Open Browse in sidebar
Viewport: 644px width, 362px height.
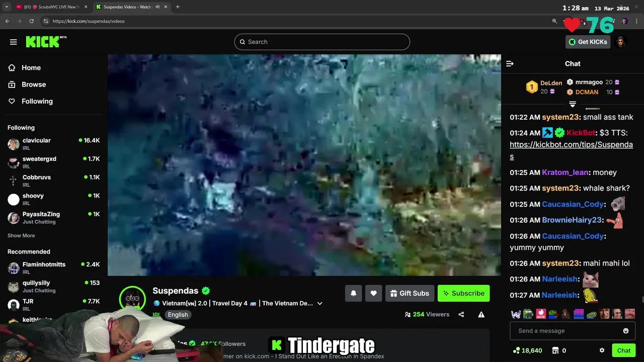(x=34, y=84)
